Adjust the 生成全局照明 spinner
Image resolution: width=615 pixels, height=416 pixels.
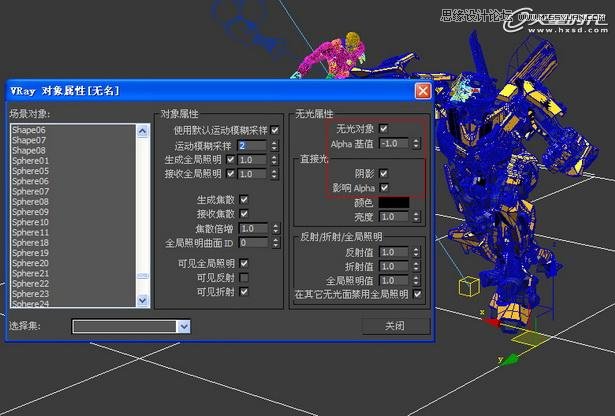(x=274, y=160)
